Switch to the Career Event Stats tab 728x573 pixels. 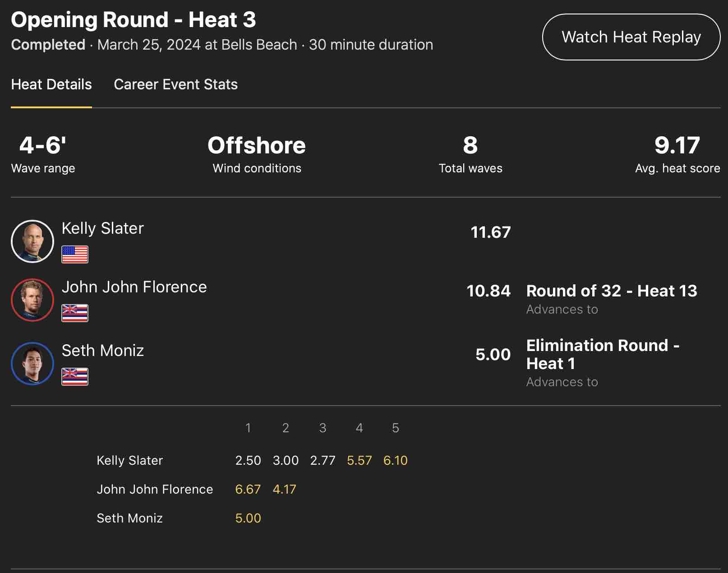[175, 84]
